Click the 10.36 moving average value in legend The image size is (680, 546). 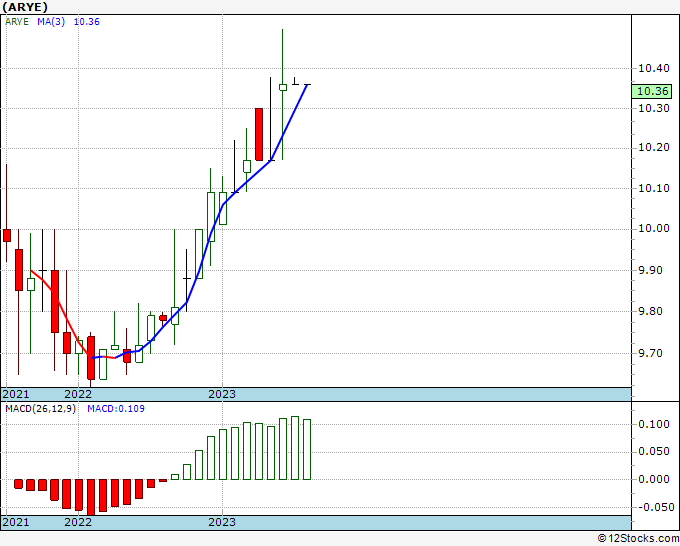tap(87, 22)
